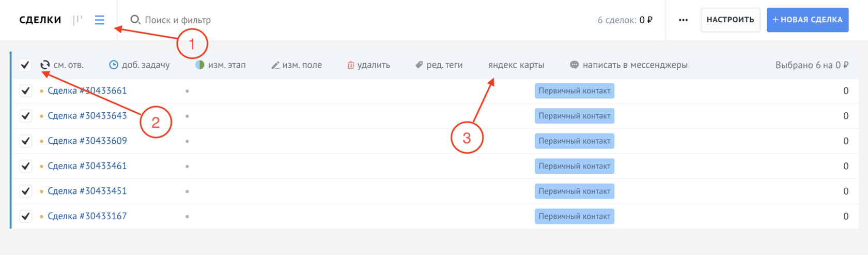Click change responsible user icon
Screen dimensions: 868x255
click(45, 65)
